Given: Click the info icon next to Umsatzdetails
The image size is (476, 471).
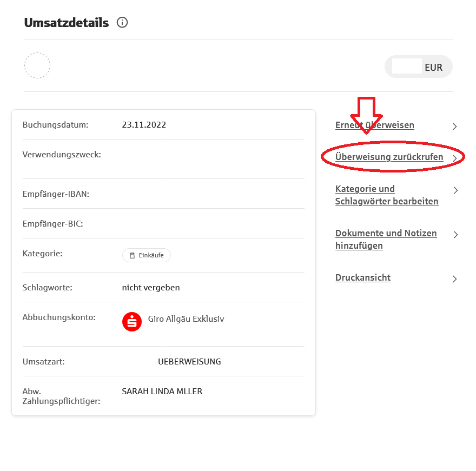Looking at the screenshot, I should (122, 23).
